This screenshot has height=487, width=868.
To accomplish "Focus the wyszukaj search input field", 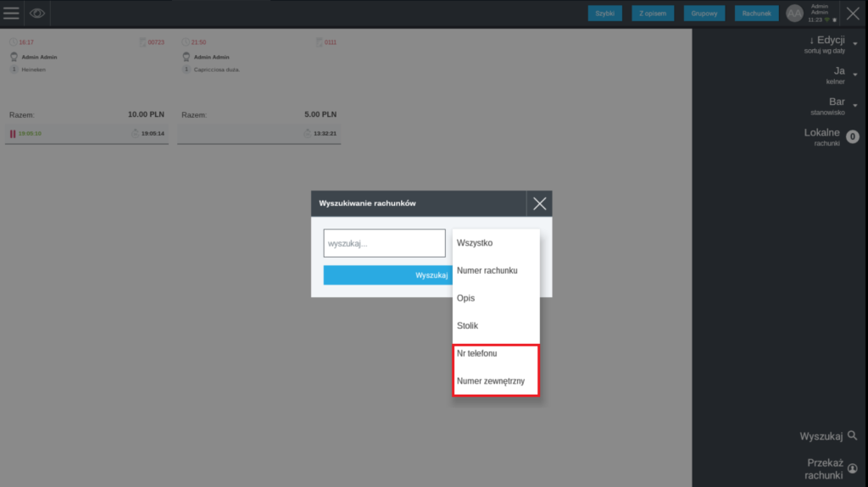I will click(x=384, y=243).
